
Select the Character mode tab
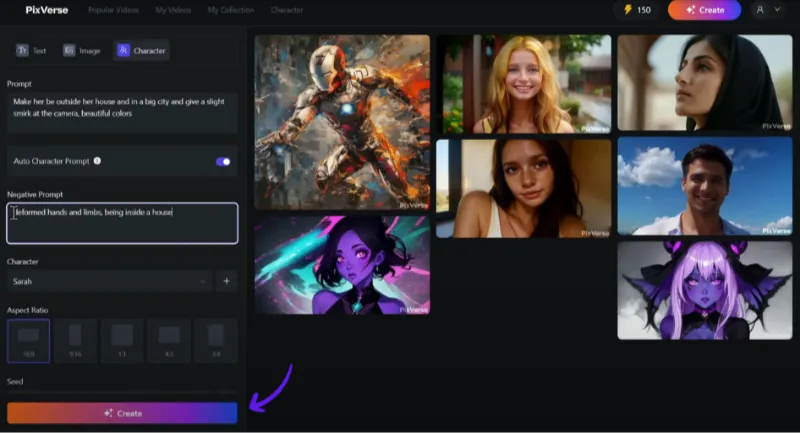[141, 50]
